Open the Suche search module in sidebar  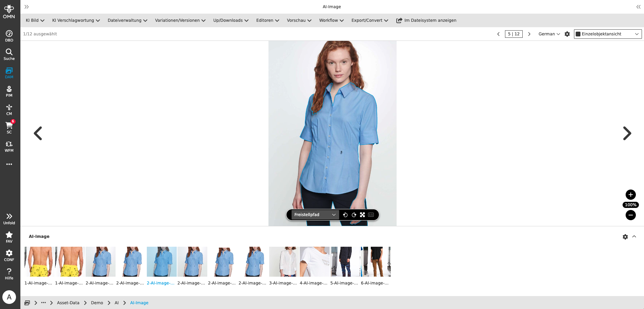coord(9,54)
